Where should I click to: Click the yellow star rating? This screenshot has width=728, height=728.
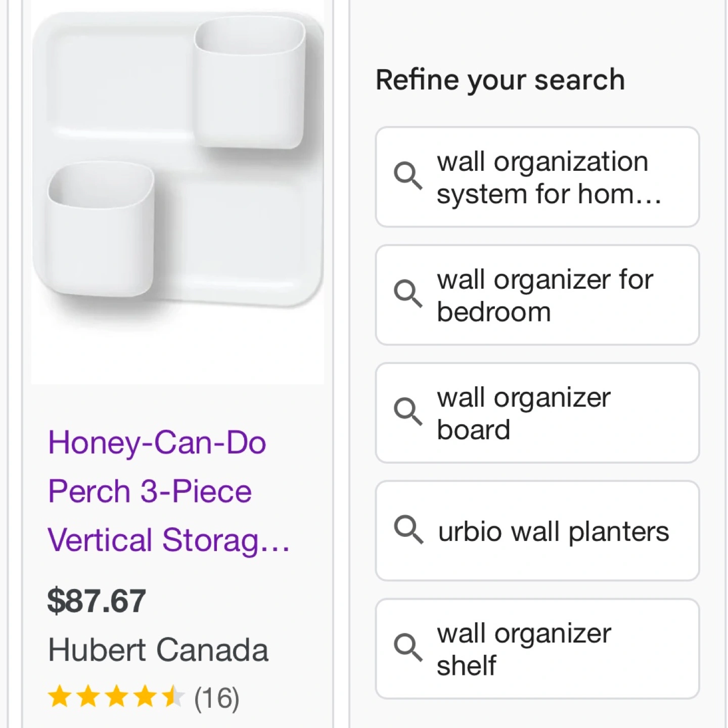(x=116, y=697)
